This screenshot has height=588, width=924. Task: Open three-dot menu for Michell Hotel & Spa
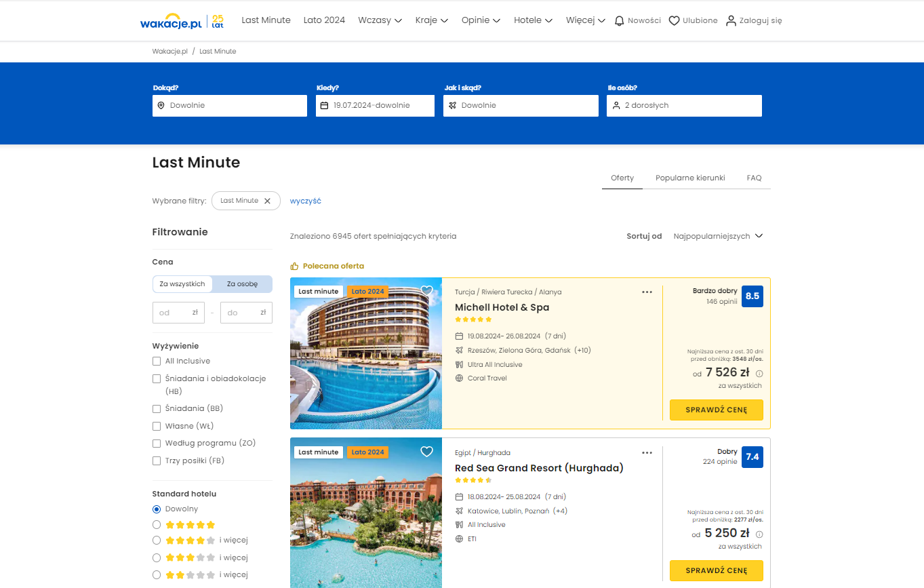tap(647, 292)
